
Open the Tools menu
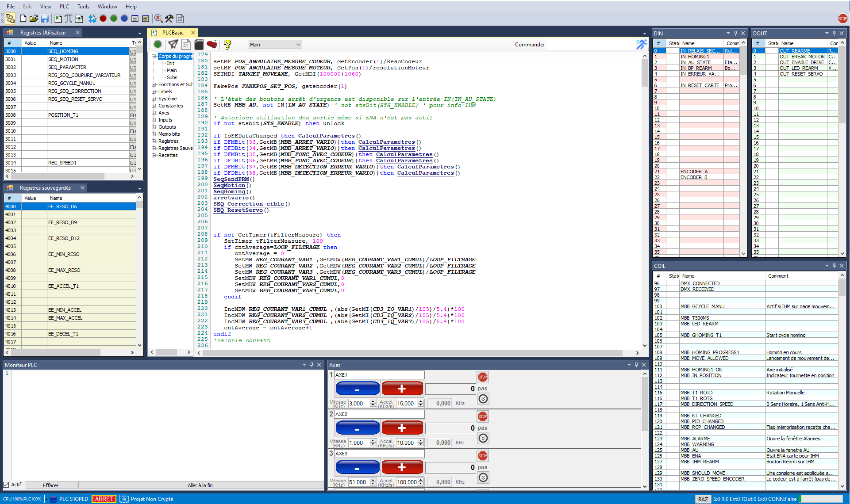point(83,7)
